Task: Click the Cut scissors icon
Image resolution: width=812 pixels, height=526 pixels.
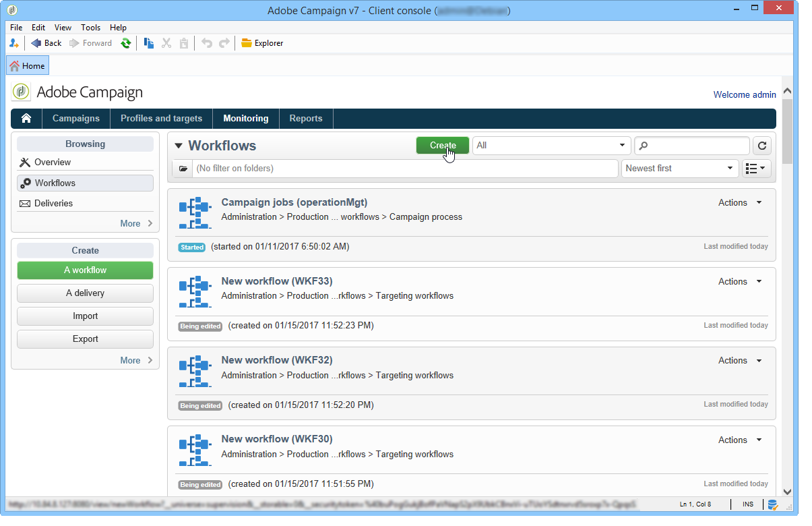Action: [x=166, y=43]
